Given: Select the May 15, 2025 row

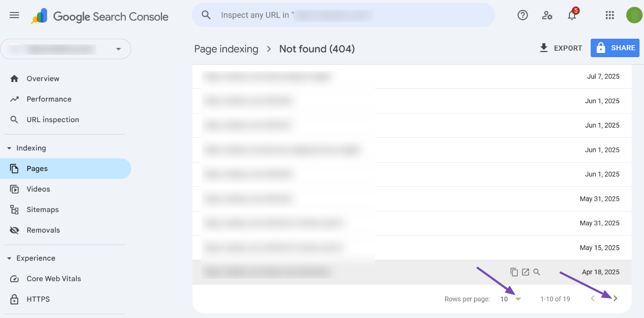Looking at the screenshot, I should [x=412, y=248].
